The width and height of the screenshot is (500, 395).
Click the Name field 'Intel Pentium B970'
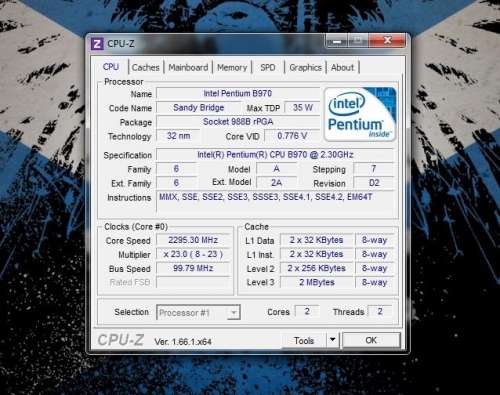click(x=238, y=94)
